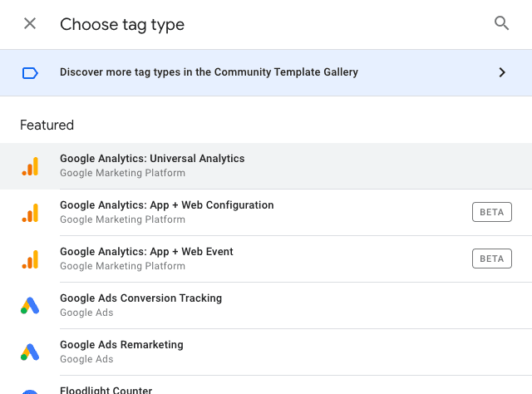Click the App + Web Configuration icon
This screenshot has height=394, width=532.
click(30, 213)
